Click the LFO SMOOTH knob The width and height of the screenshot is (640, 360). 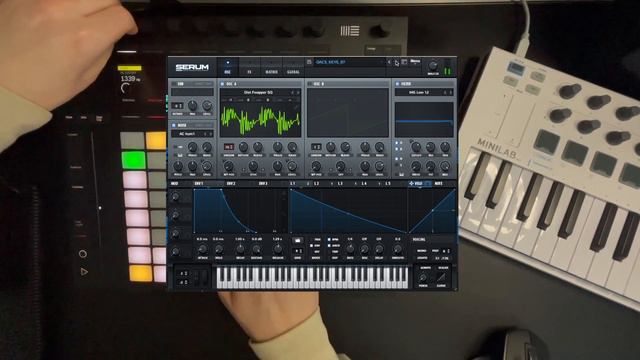[397, 249]
